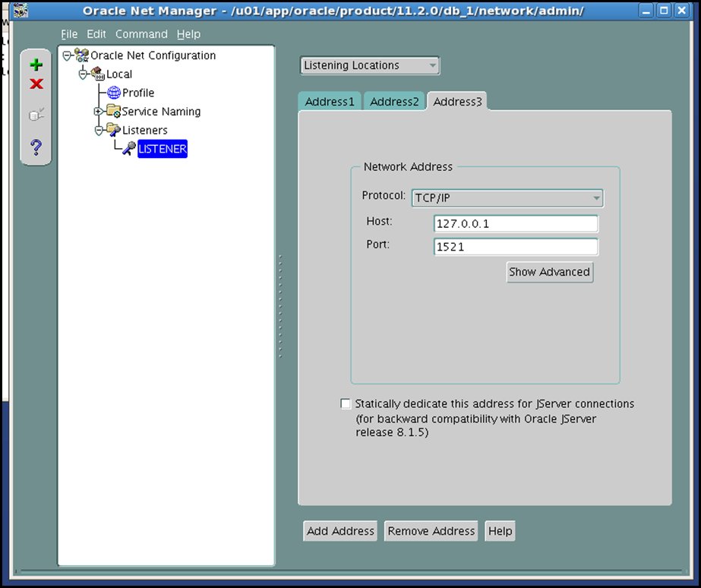The height and width of the screenshot is (588, 701).
Task: Click the LISTENER microphone icon
Action: coord(129,148)
